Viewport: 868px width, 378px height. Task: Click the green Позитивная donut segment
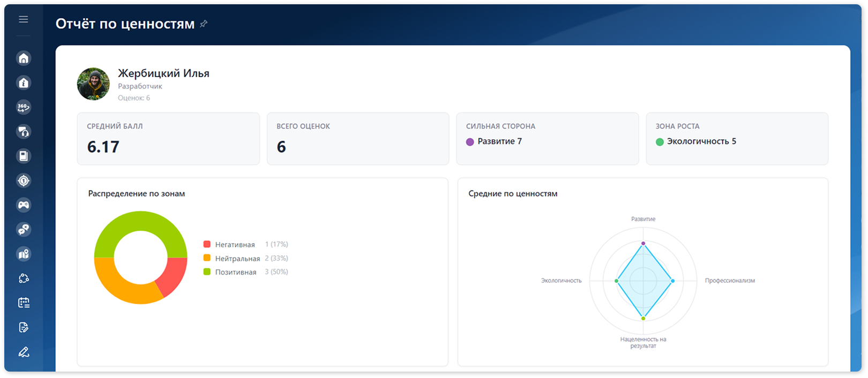(141, 221)
